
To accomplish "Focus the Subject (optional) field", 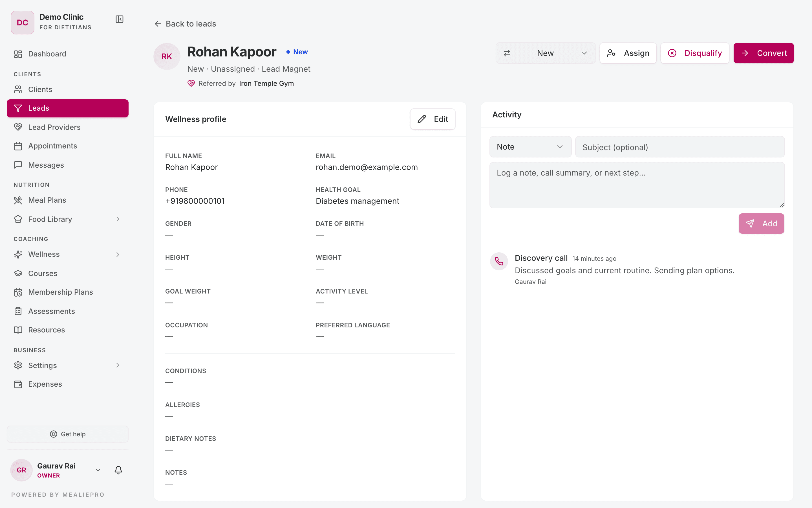I will point(680,147).
